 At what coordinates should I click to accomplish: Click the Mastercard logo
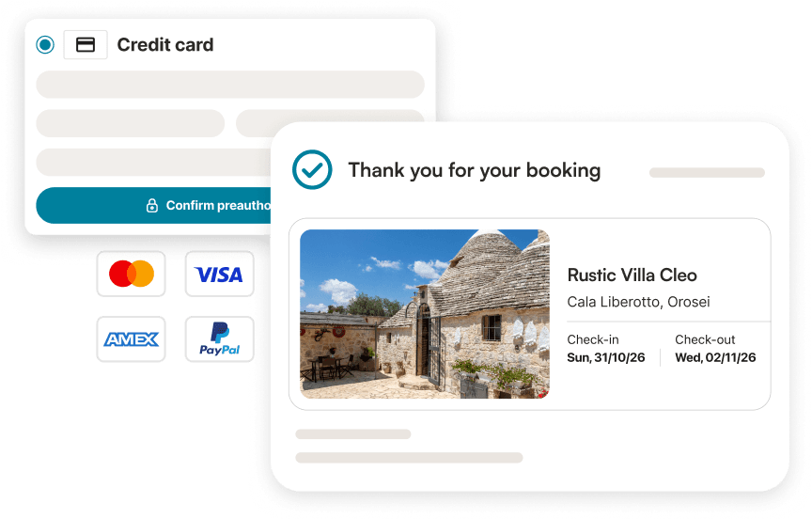pos(131,274)
